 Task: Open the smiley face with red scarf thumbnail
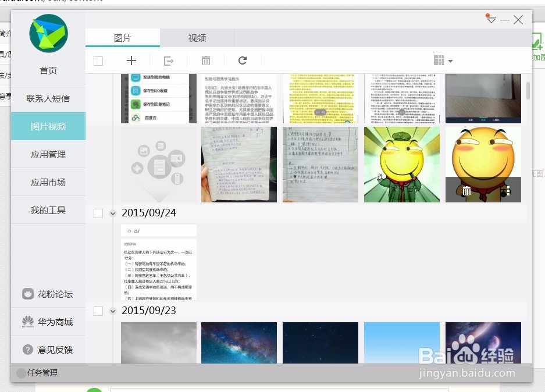(x=483, y=165)
